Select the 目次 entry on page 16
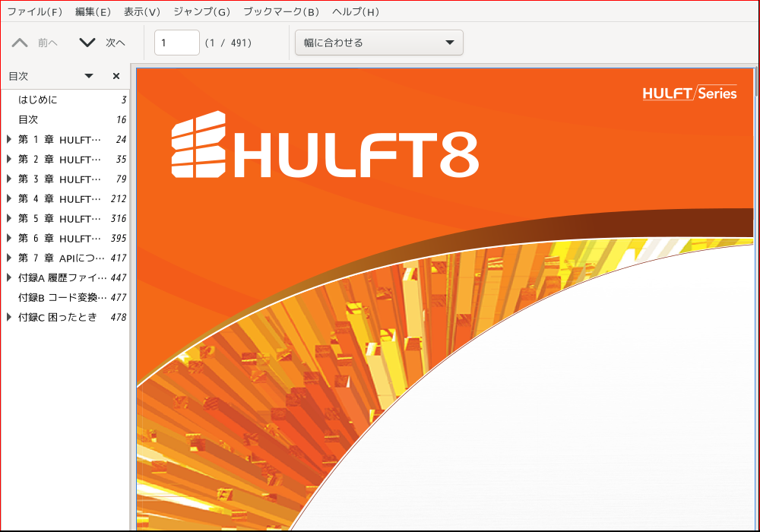760x532 pixels. tap(65, 119)
